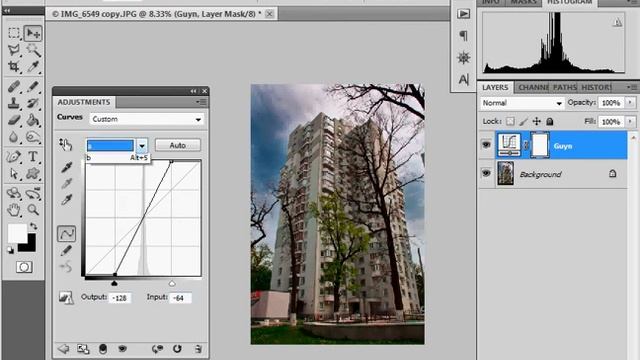This screenshot has height=360, width=640.
Task: Open the Layers panel options menu
Action: click(631, 87)
